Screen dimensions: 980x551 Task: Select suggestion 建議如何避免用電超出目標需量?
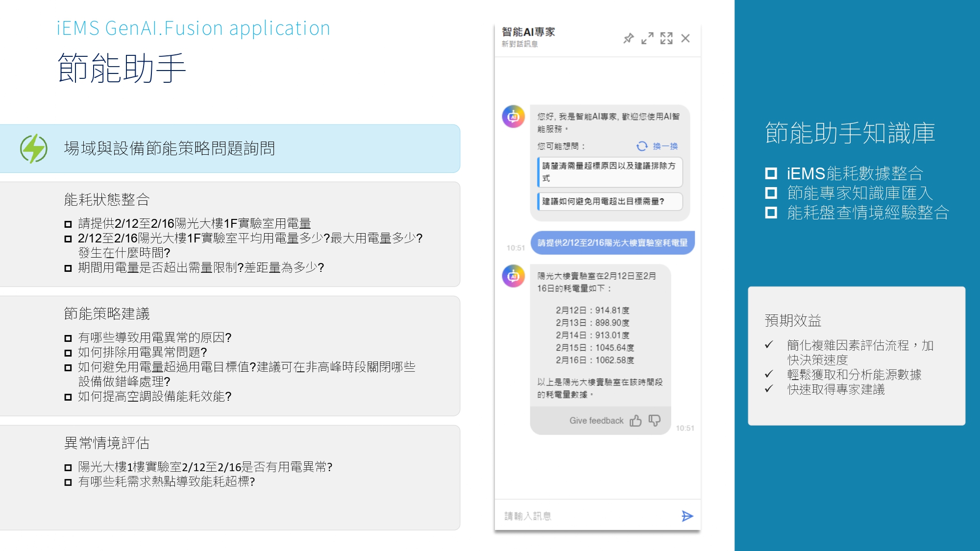click(x=610, y=201)
